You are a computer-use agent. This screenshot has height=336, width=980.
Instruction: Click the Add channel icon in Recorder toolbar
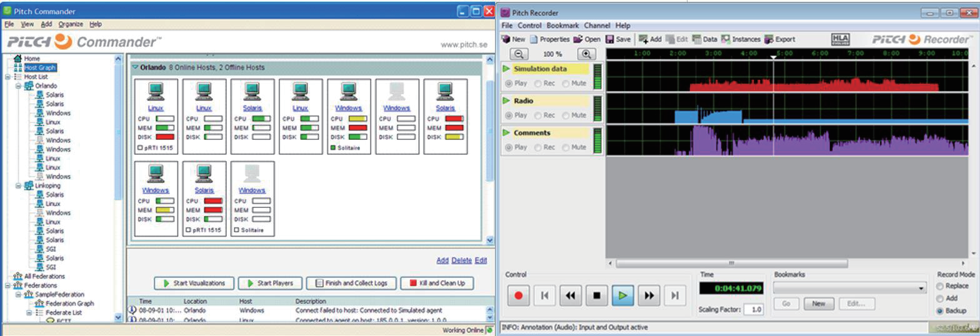642,39
